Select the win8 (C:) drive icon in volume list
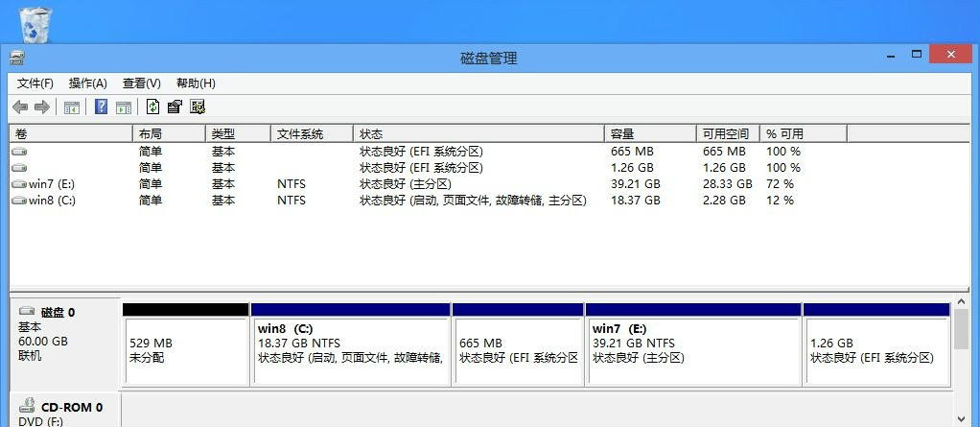Screen dimensions: 980x427 pos(20,201)
